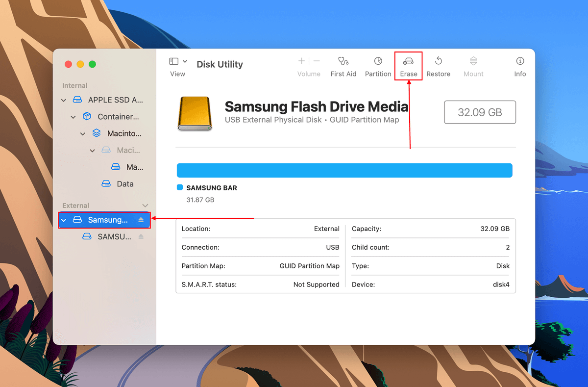Click the Restore toolbar button
This screenshot has height=387, width=588.
pos(439,66)
